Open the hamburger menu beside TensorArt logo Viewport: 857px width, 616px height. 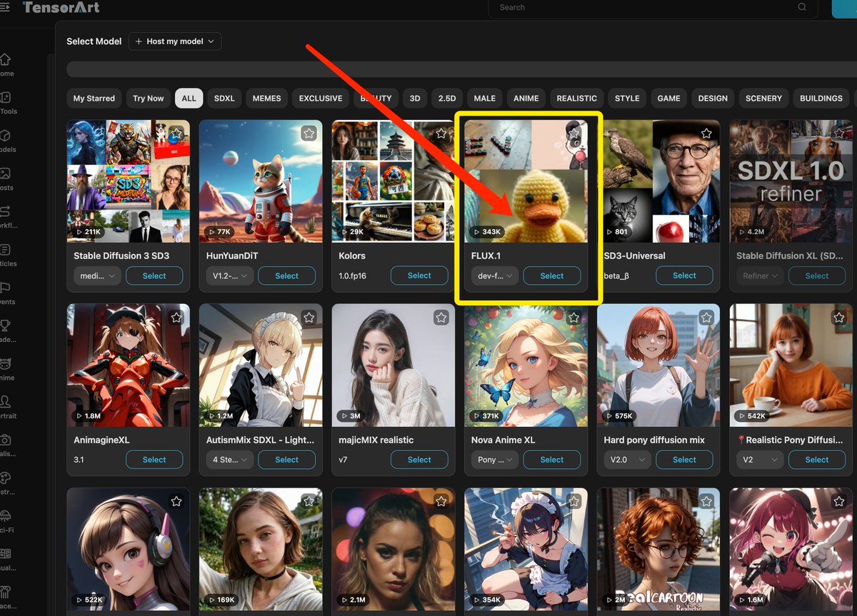point(5,7)
